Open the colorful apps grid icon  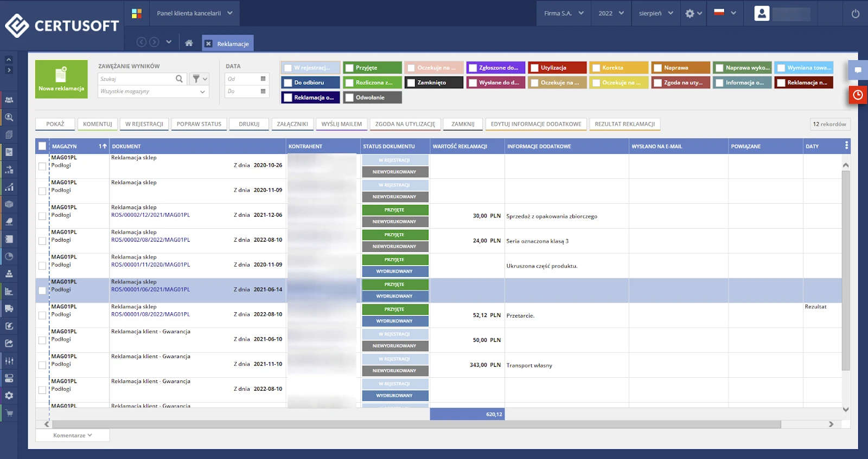[137, 14]
